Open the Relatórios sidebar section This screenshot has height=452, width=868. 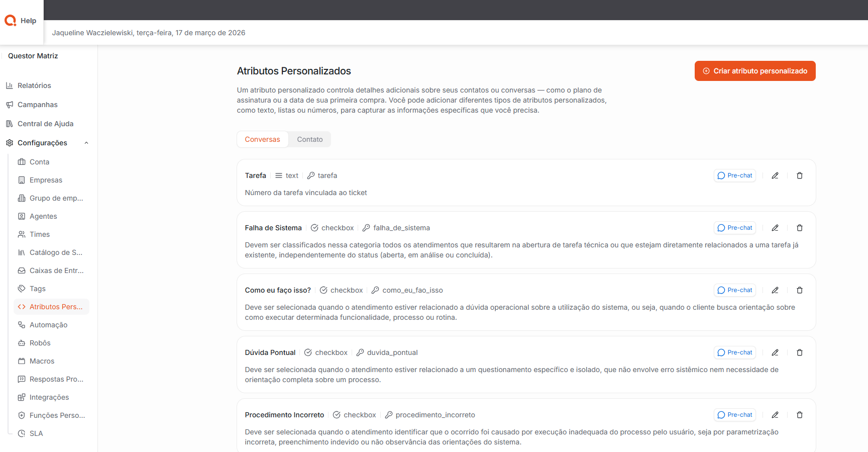click(x=34, y=85)
